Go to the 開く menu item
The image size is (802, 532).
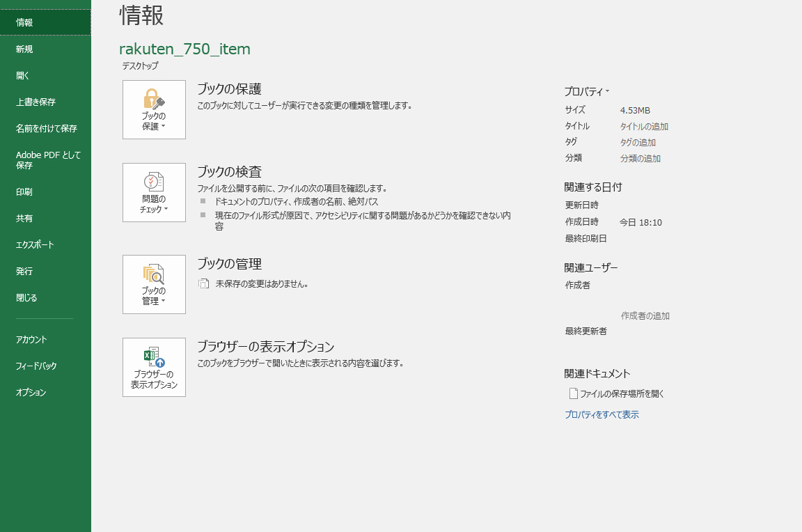click(x=45, y=76)
